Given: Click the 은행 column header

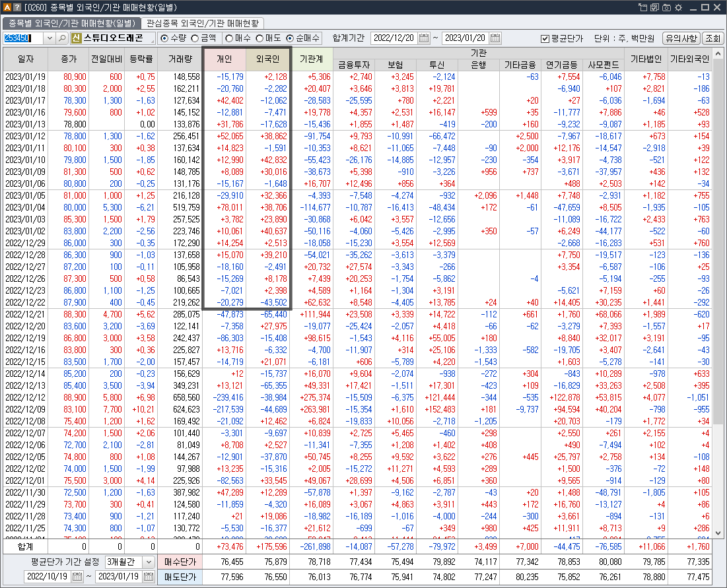Looking at the screenshot, I should click(479, 65).
